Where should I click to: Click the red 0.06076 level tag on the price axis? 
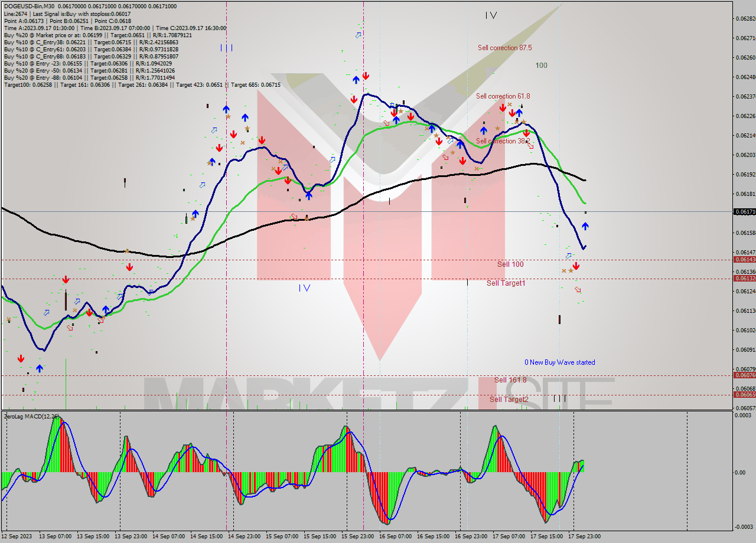point(744,375)
